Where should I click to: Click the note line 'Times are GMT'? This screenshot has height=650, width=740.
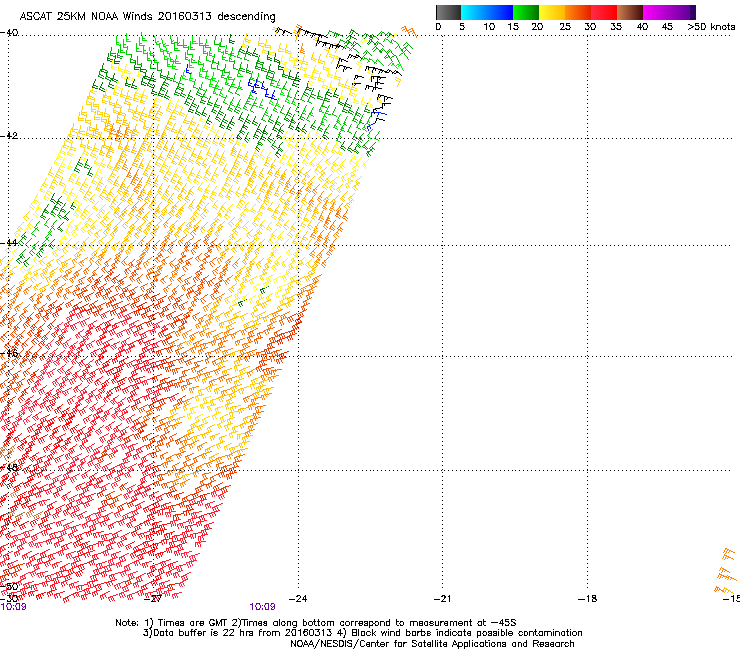point(316,623)
